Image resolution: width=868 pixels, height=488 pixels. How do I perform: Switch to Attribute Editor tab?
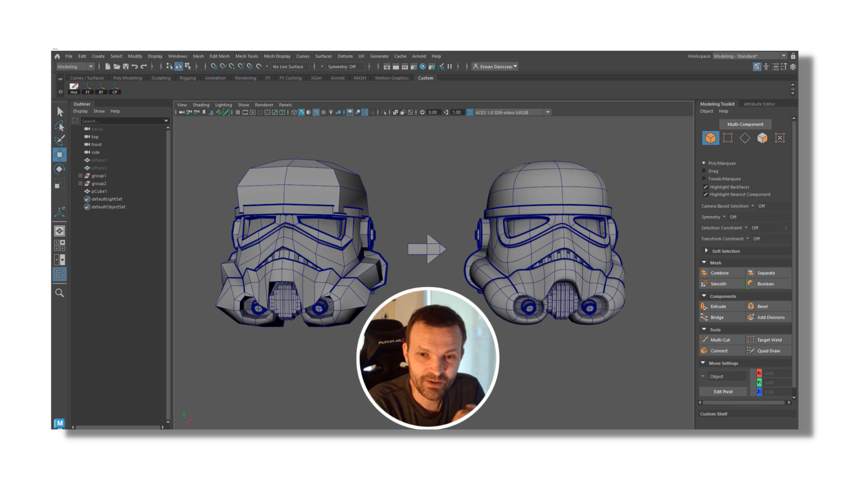point(759,104)
